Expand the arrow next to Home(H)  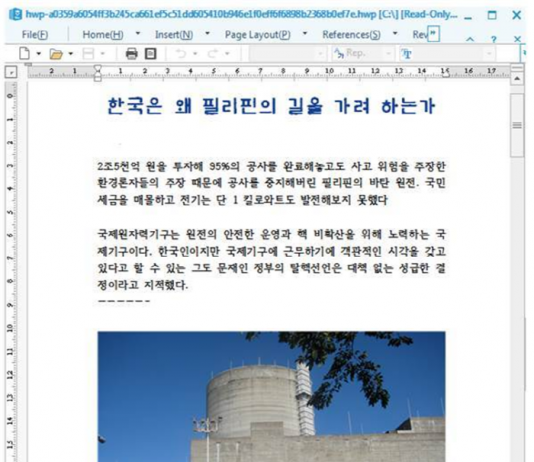(x=138, y=33)
